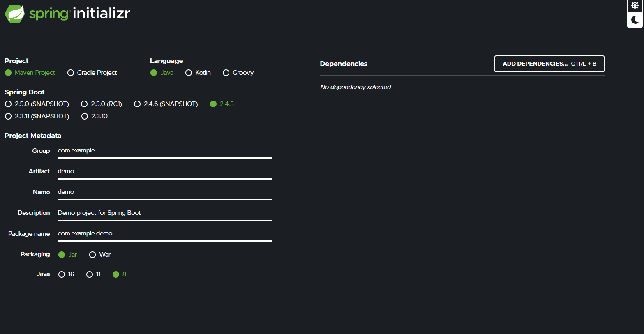Click the 'Project' section heading
Image resolution: width=644 pixels, height=334 pixels.
[16, 61]
